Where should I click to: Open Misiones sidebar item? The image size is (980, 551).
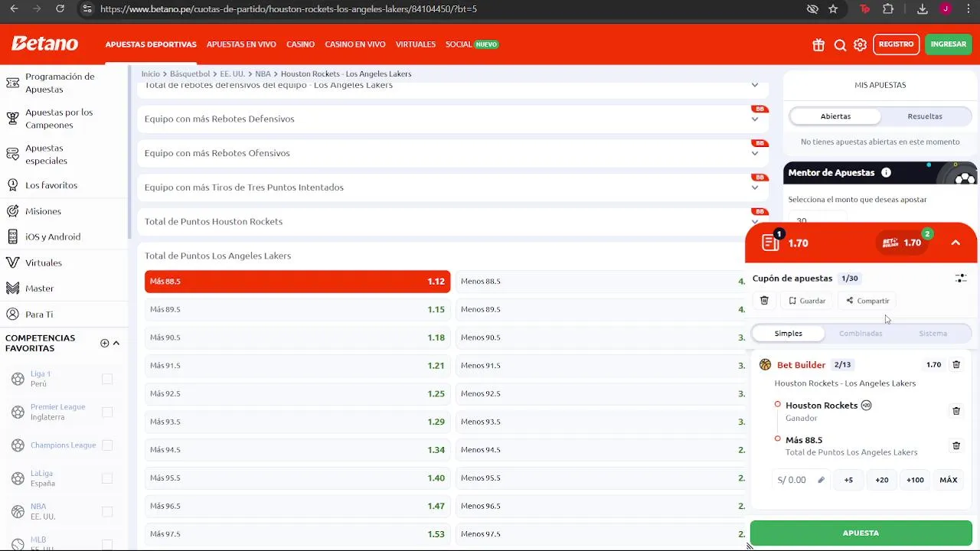coord(43,211)
